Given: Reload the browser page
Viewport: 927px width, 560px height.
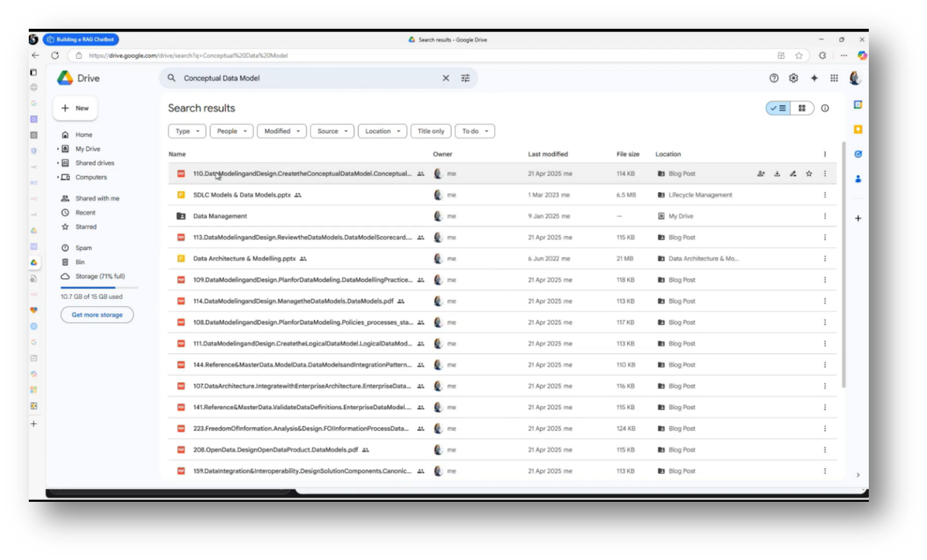Looking at the screenshot, I should pos(55,55).
